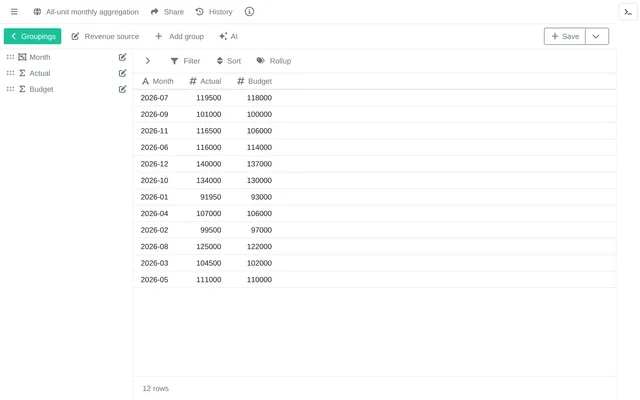Expand the panel with the chevron arrow
The image size is (640, 400).
click(148, 61)
